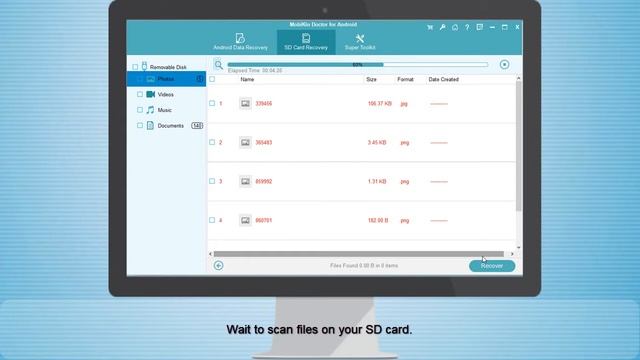Toggle the select-all checkbox in table header
Screen dimensions: 640x360
[212, 79]
